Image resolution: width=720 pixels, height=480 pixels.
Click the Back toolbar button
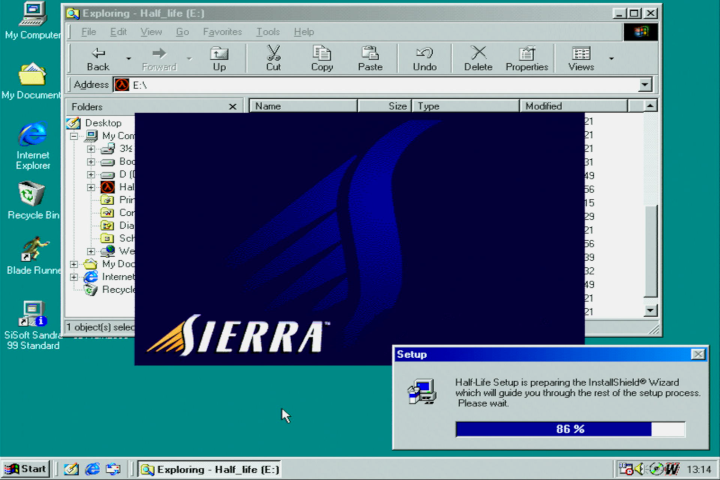click(98, 59)
